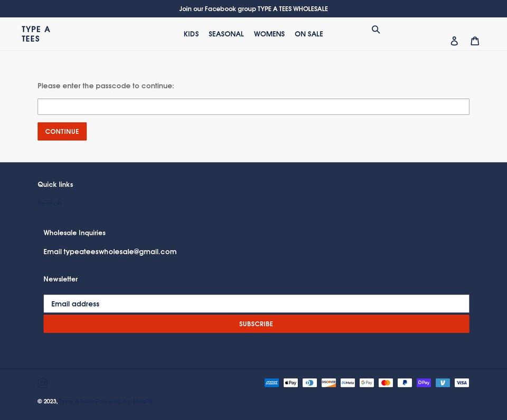Select the Diners Club payment icon
This screenshot has width=507, height=420.
310,383
